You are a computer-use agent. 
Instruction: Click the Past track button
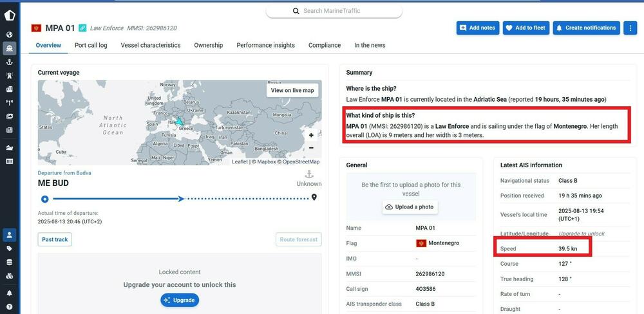point(55,239)
